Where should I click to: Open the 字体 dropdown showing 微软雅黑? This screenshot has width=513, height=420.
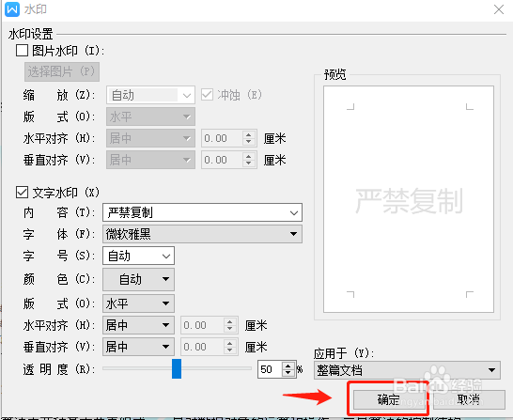pos(202,234)
